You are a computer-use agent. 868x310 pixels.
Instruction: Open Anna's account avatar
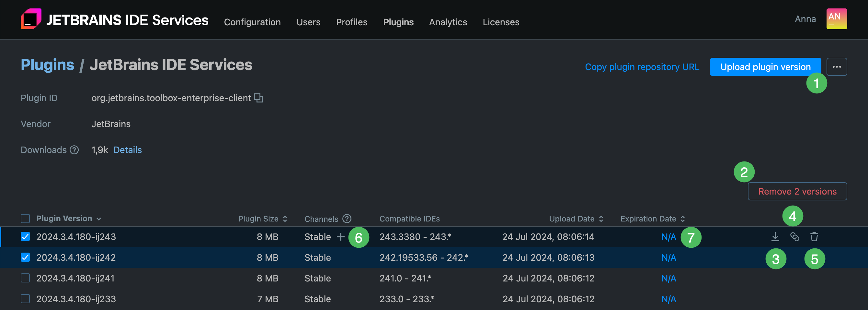tap(836, 19)
